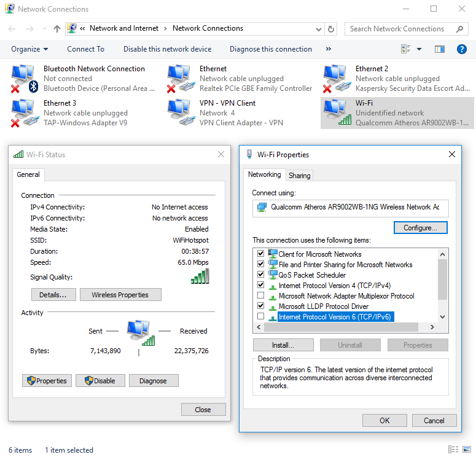This screenshot has width=476, height=457.
Task: Click the Activity computer icon in Wi-Fi Status
Action: [x=141, y=332]
